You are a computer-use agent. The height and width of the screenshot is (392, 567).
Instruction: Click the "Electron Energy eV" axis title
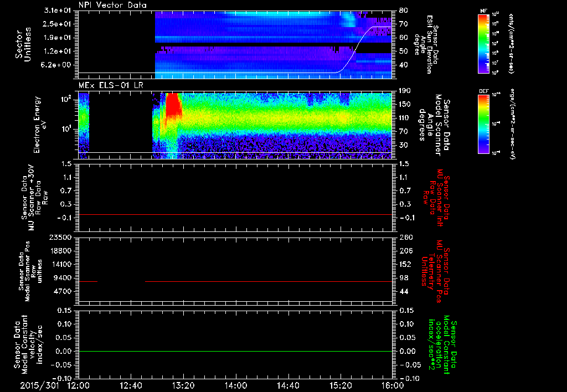[x=40, y=125]
